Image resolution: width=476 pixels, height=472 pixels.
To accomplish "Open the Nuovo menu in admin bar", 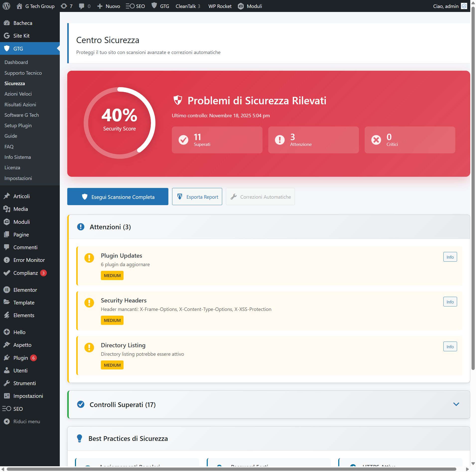I will point(109,6).
